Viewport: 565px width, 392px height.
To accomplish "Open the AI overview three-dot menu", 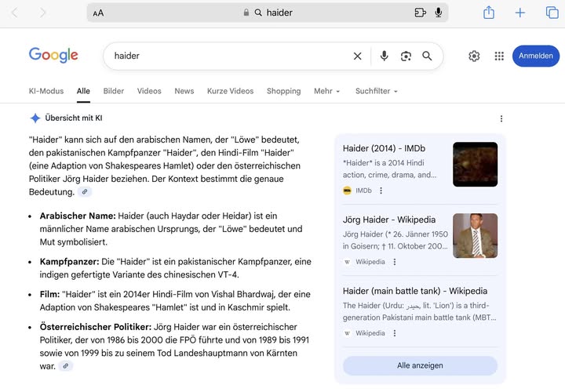I will (501, 119).
